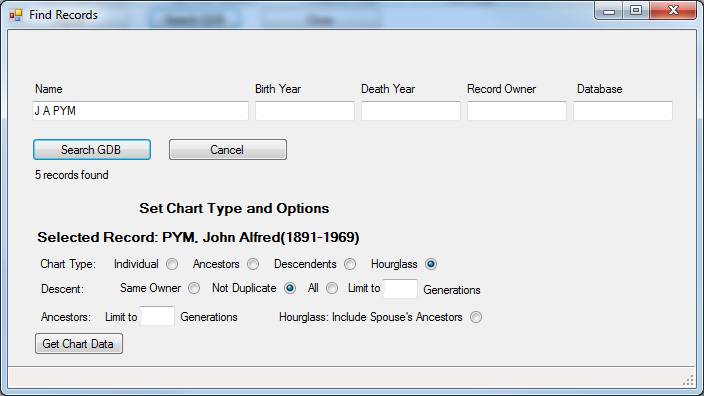
Task: Select the Not Duplicate descent radio
Action: (290, 288)
